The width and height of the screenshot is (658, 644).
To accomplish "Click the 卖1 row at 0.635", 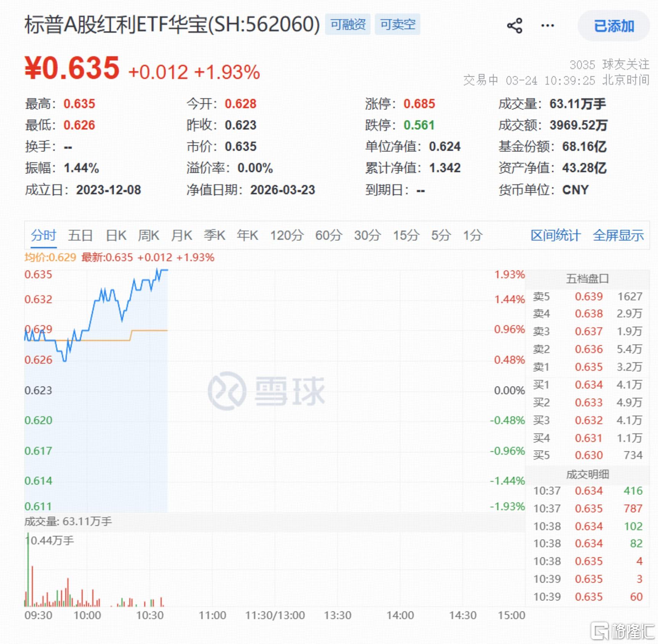I will coord(587,367).
